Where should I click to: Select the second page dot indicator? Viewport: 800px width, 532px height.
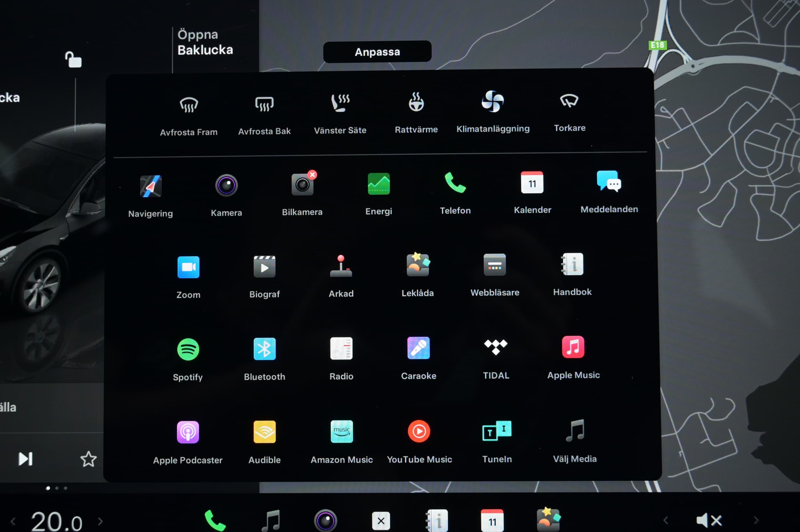[57, 488]
